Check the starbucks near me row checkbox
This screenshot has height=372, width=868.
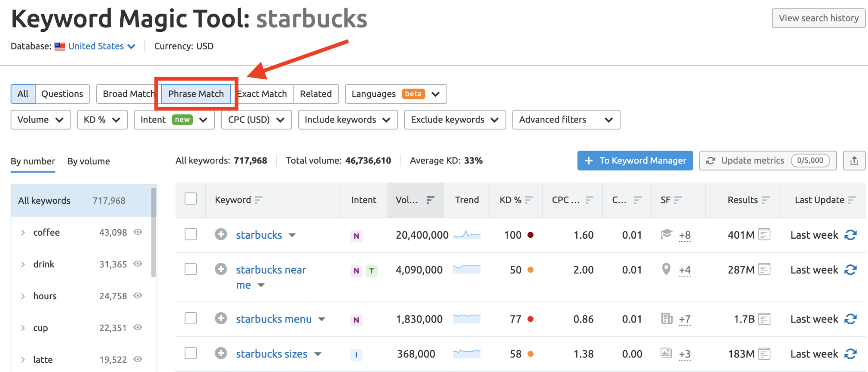[190, 269]
